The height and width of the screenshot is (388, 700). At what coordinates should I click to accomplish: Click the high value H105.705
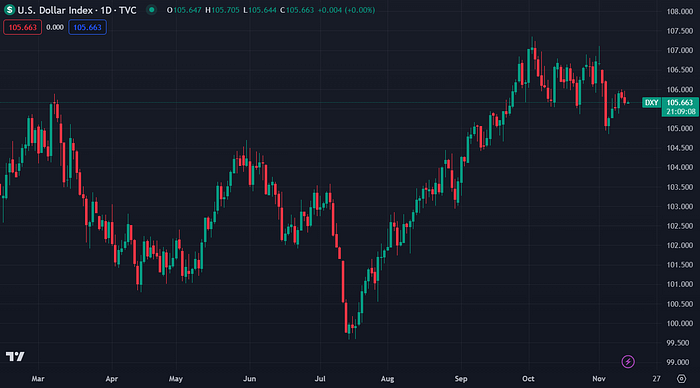coord(222,10)
